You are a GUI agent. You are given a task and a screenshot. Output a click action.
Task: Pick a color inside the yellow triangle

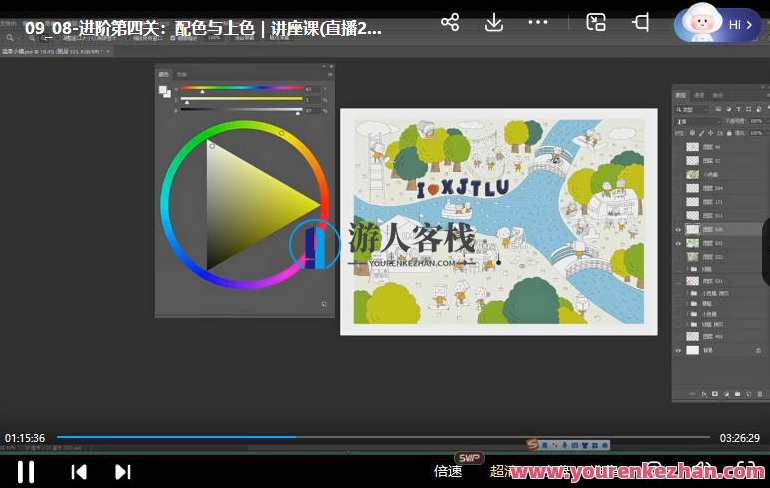pyautogui.click(x=265, y=200)
